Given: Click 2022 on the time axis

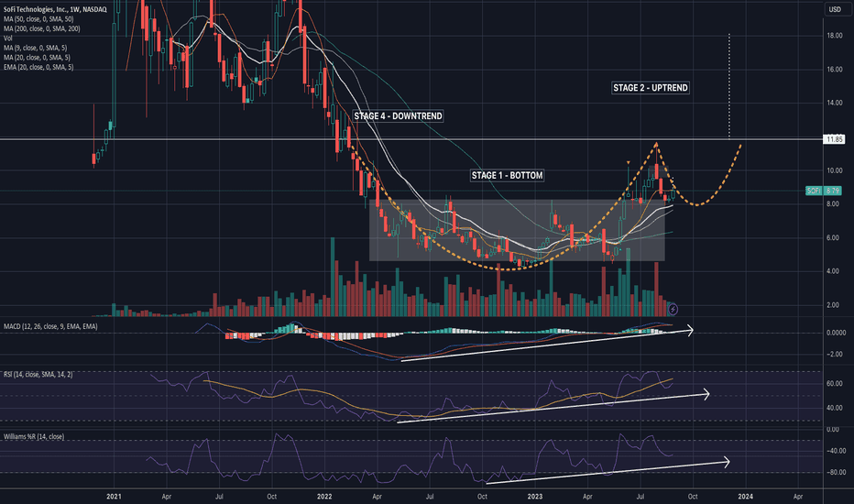Looking at the screenshot, I should pos(324,497).
